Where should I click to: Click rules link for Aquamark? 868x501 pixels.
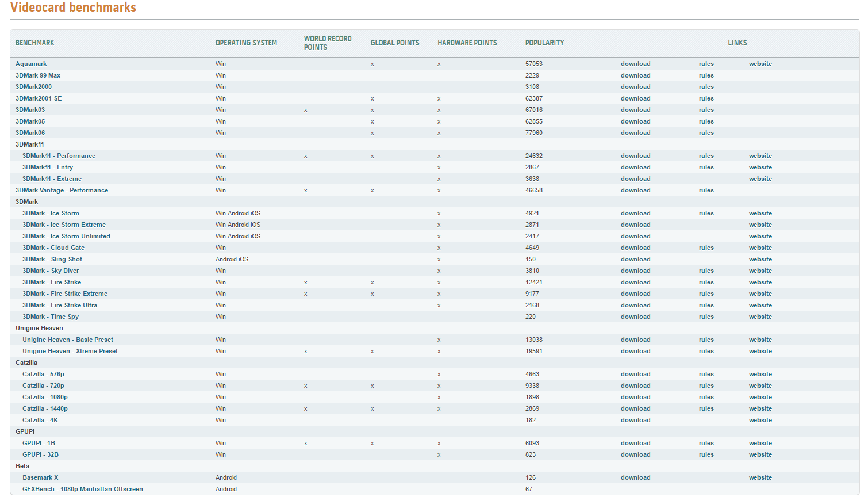coord(706,64)
